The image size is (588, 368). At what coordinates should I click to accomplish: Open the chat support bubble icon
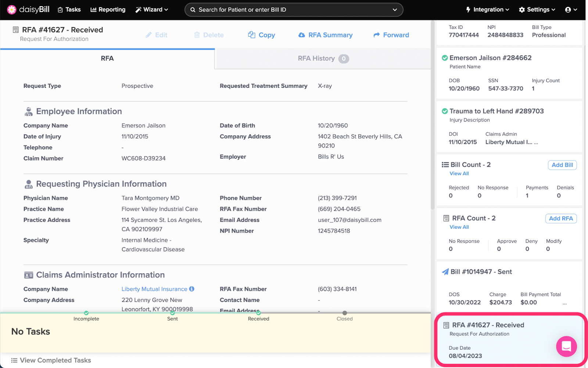tap(566, 346)
